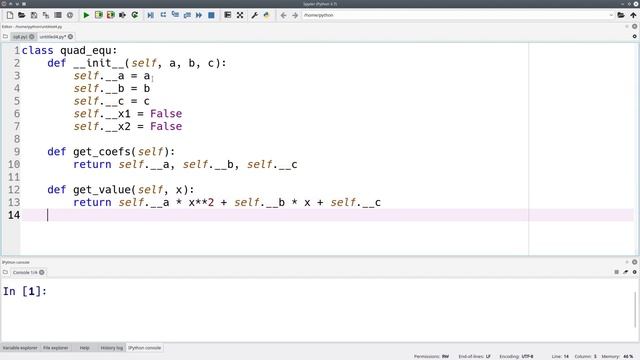Click Permissions RW status entry
Viewport: 640px width, 360px height.
(x=431, y=356)
